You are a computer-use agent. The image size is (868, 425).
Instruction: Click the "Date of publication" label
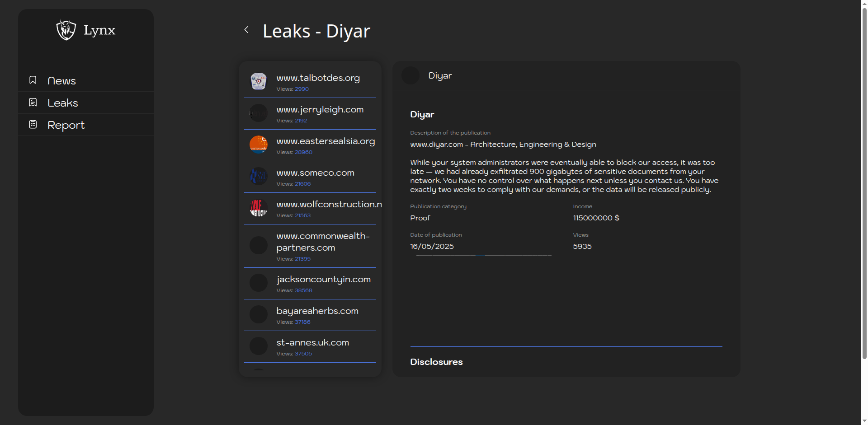pos(436,235)
